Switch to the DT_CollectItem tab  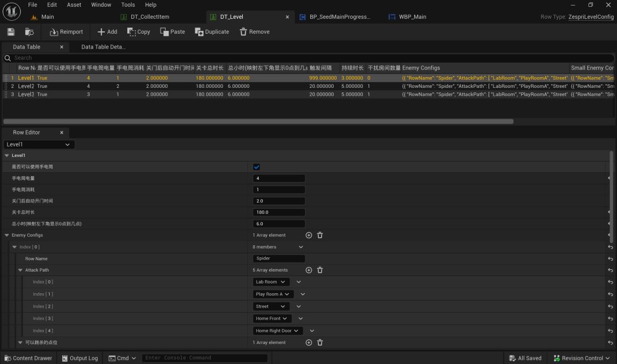pos(150,17)
